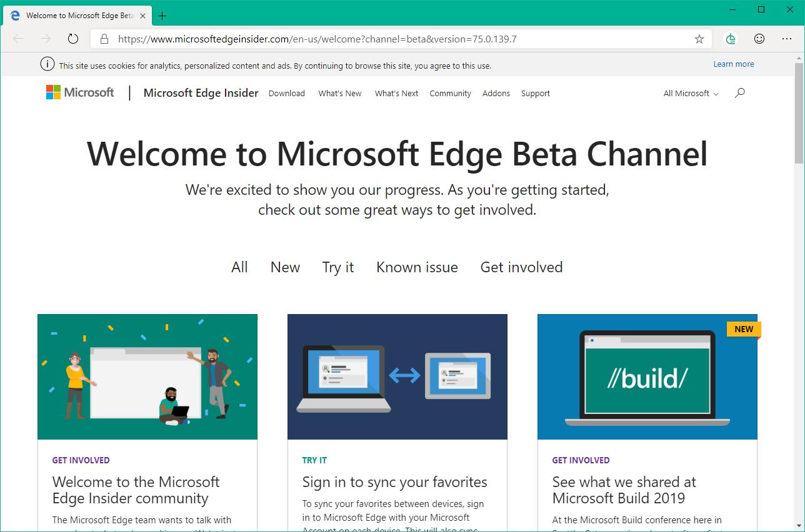Select the Try it filter tab

(338, 267)
